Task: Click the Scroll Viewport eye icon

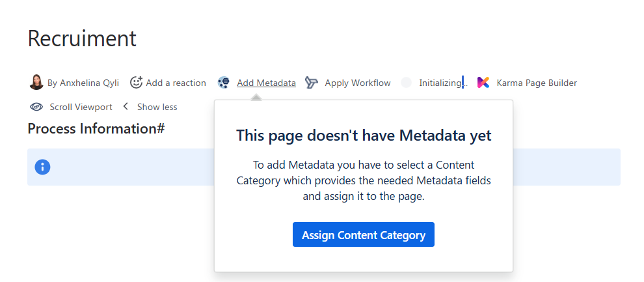Action: coord(36,107)
